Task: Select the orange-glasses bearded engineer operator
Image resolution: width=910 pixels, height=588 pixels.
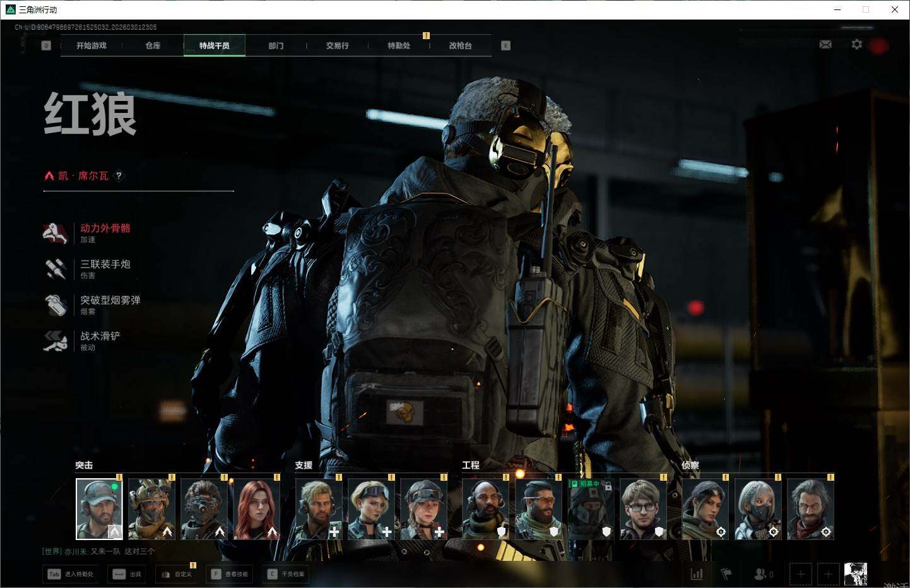Action: click(x=538, y=509)
